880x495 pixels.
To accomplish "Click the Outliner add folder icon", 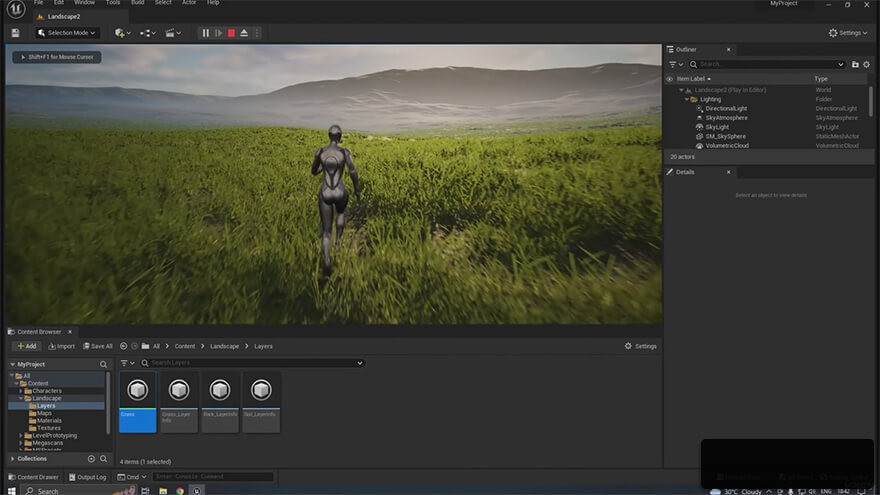I will point(855,64).
